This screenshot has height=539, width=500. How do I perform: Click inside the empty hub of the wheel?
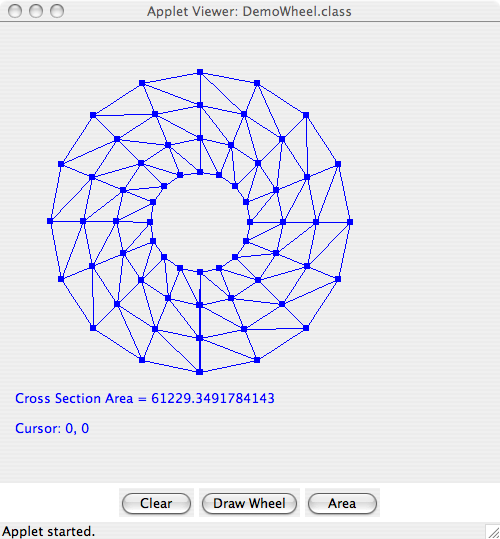pos(200,222)
